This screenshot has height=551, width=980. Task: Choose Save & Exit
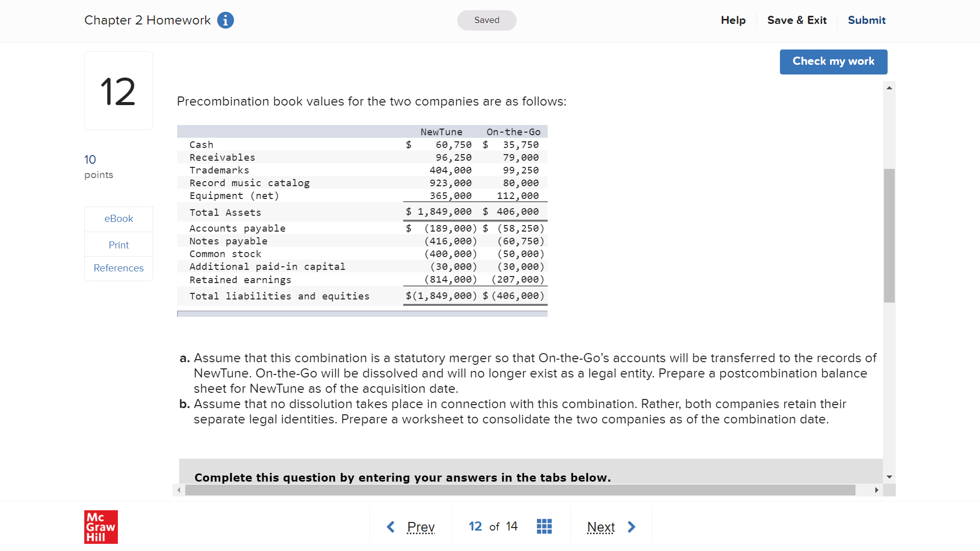(x=796, y=20)
